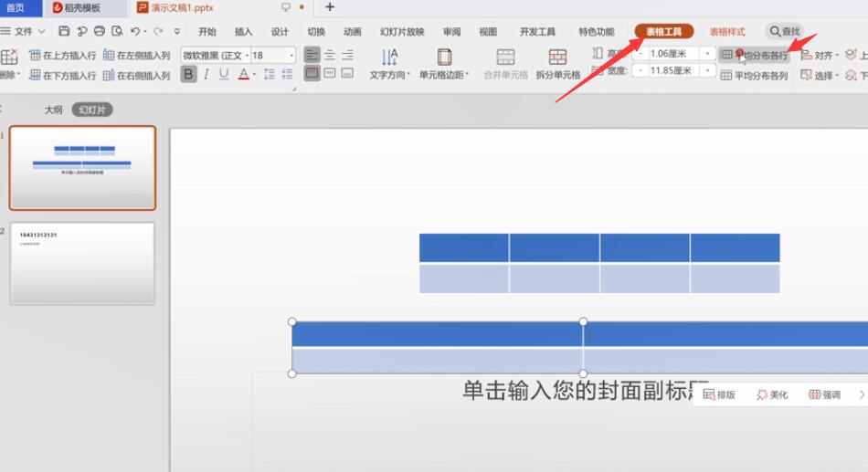This screenshot has width=868, height=472.
Task: Click the export to PDF icon
Action: tap(82, 31)
